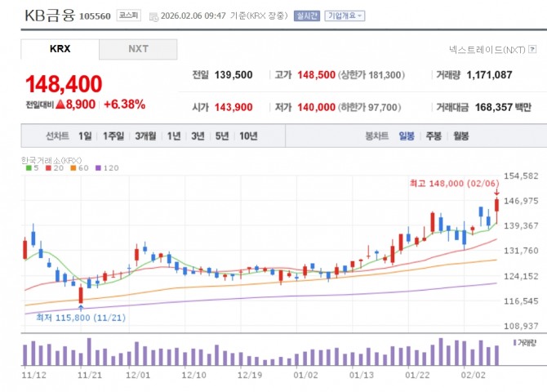This screenshot has width=547, height=392.
Task: Click the latest red candlestick on chart
Action: tap(496, 204)
